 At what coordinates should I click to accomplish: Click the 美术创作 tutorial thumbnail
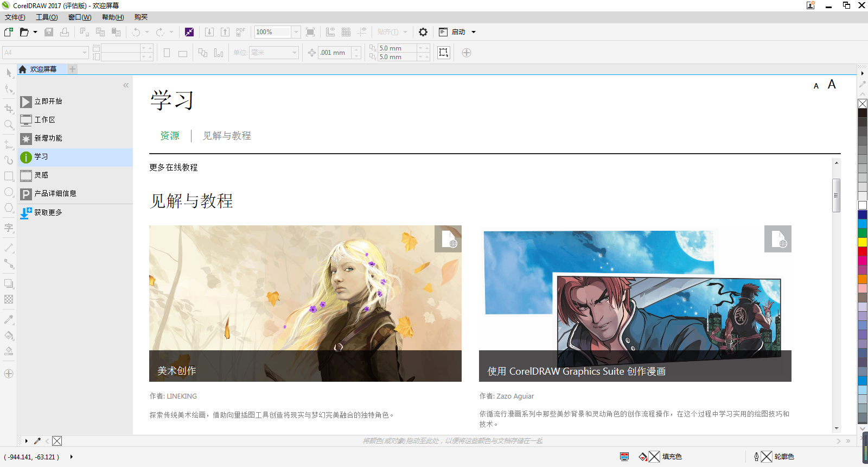pos(305,304)
